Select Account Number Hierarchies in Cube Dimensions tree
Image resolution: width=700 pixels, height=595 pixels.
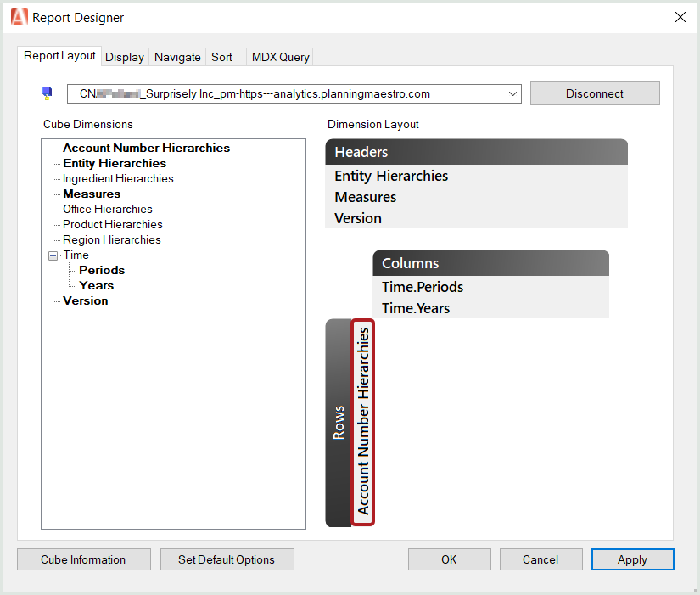(x=147, y=148)
